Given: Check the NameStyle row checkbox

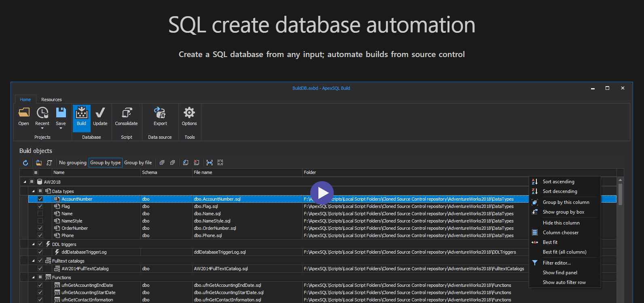Looking at the screenshot, I should point(40,221).
